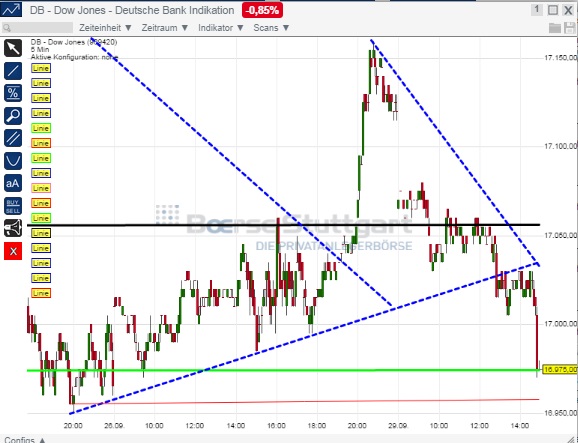Click the chart logo icon beside the title
Image resolution: width=578 pixels, height=443 pixels.
[x=11, y=10]
